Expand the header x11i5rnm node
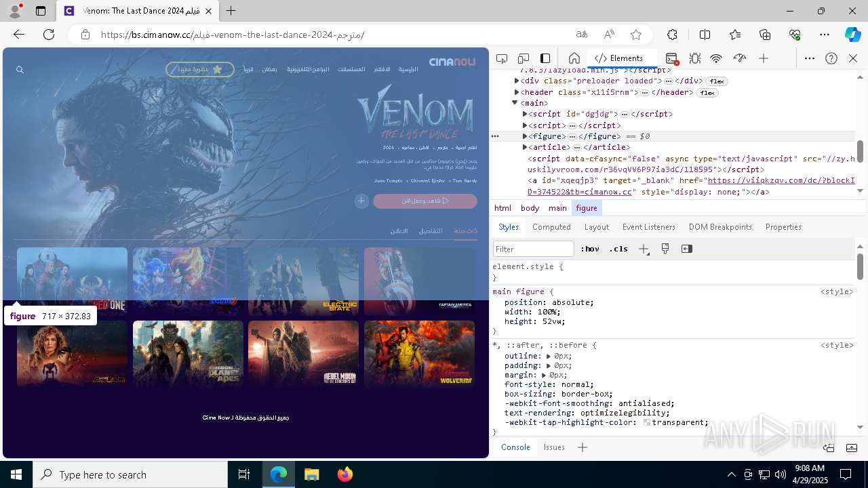This screenshot has height=488, width=868. point(517,92)
